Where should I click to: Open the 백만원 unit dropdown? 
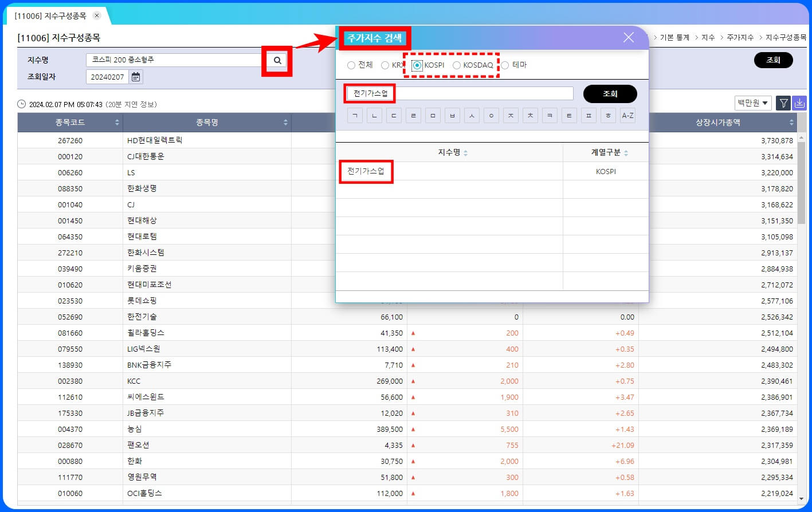coord(753,103)
